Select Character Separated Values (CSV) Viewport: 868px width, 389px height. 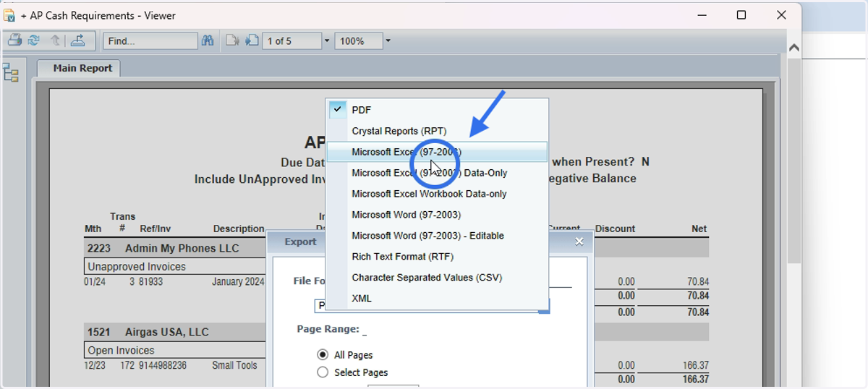coord(437,278)
